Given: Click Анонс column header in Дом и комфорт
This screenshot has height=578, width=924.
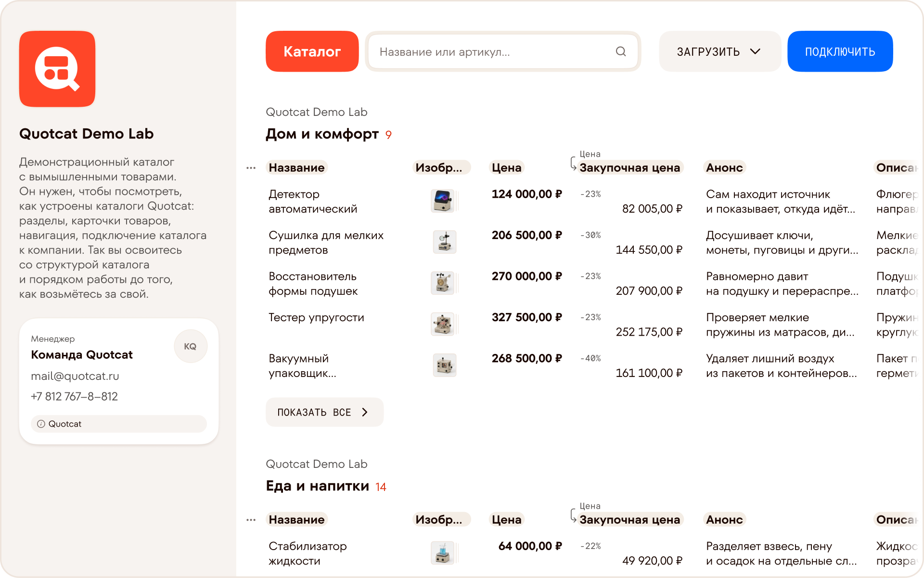Looking at the screenshot, I should [x=724, y=167].
